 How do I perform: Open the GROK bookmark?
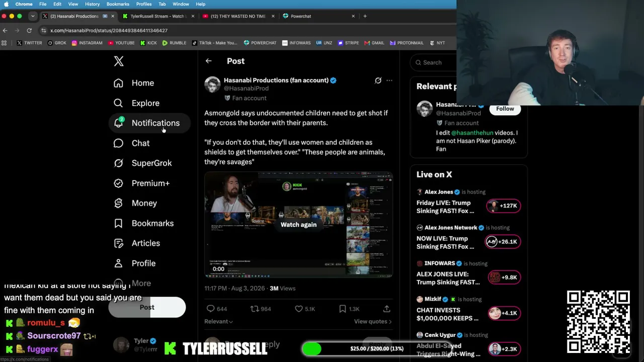point(57,43)
